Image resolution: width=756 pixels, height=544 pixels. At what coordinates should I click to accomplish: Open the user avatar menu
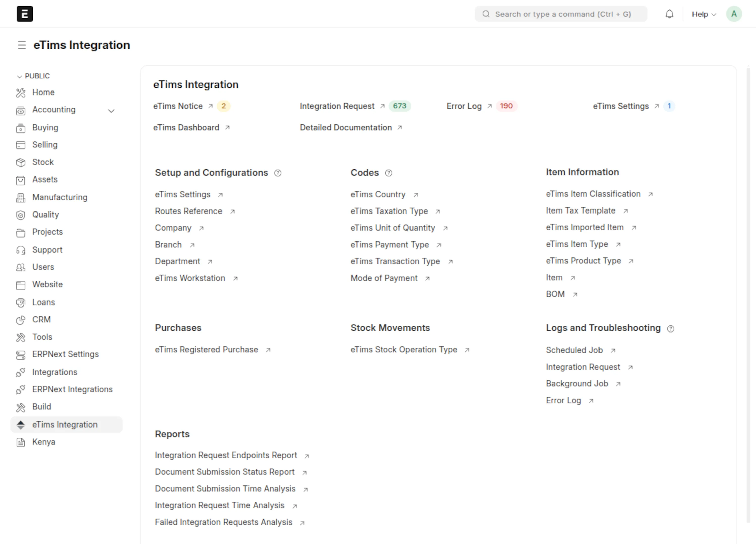[x=734, y=14]
